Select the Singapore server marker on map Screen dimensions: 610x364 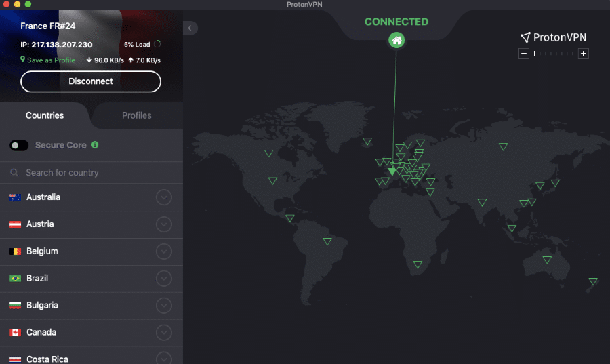point(512,228)
